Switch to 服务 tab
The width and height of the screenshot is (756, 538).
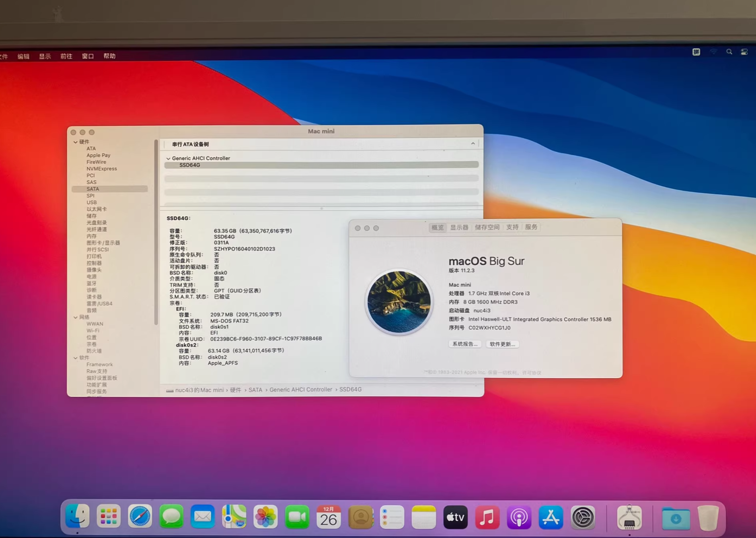[531, 227]
